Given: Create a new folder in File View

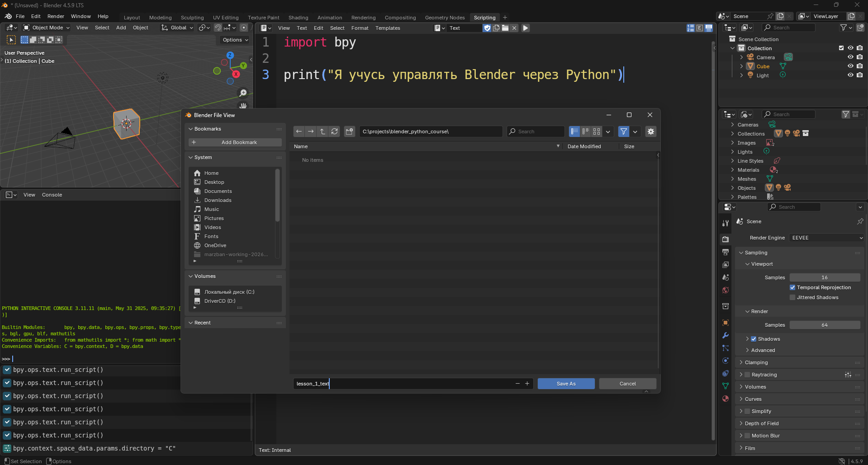Looking at the screenshot, I should pyautogui.click(x=350, y=132).
